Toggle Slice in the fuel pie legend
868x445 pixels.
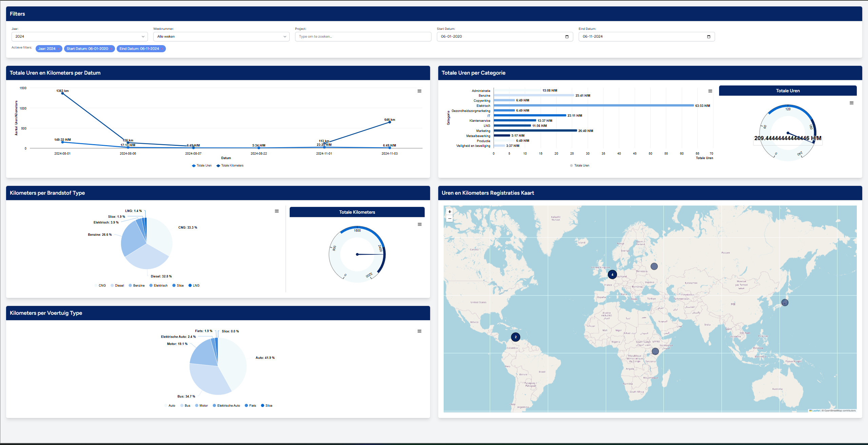pos(178,286)
